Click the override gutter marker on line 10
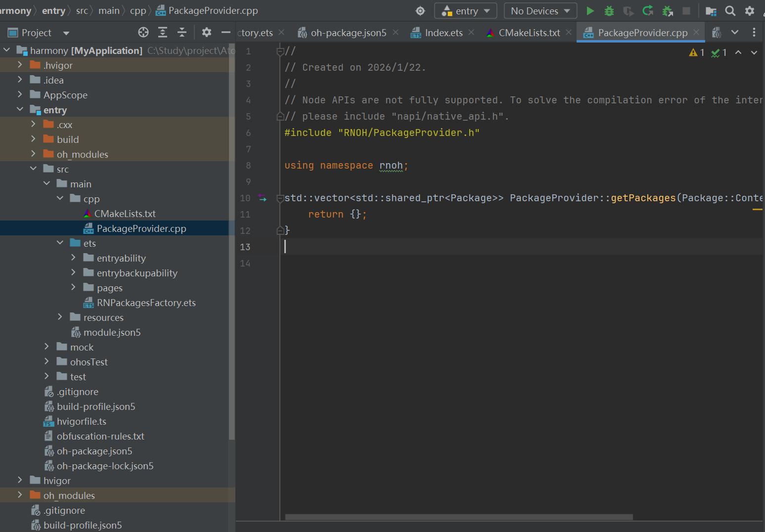This screenshot has height=532, width=765. [x=263, y=198]
